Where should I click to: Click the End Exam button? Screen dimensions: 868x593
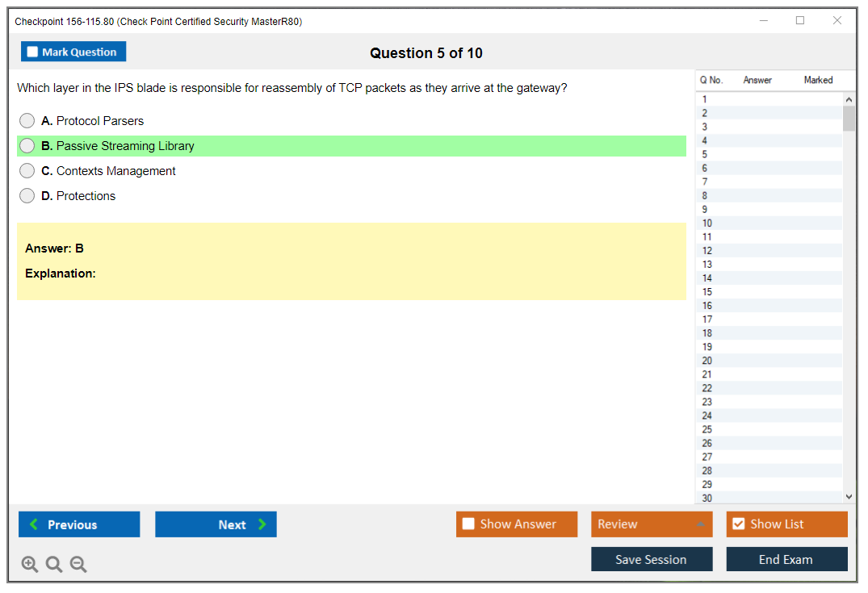pyautogui.click(x=786, y=559)
